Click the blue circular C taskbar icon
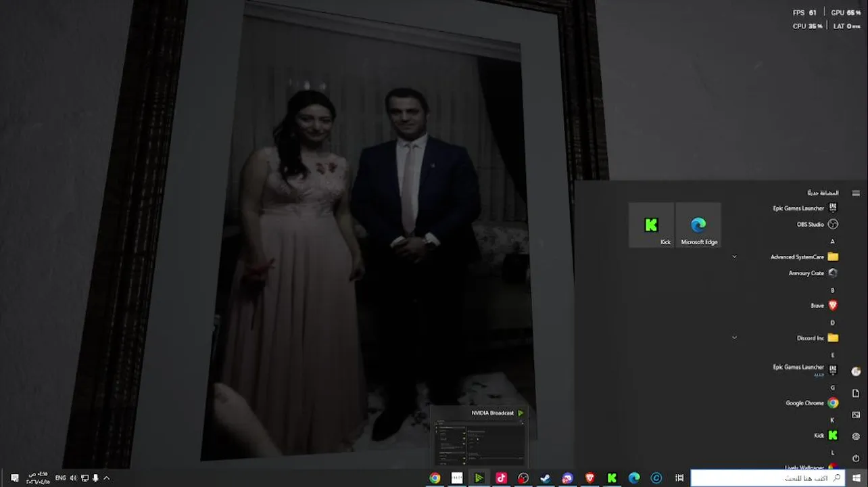This screenshot has width=868, height=487. (656, 478)
